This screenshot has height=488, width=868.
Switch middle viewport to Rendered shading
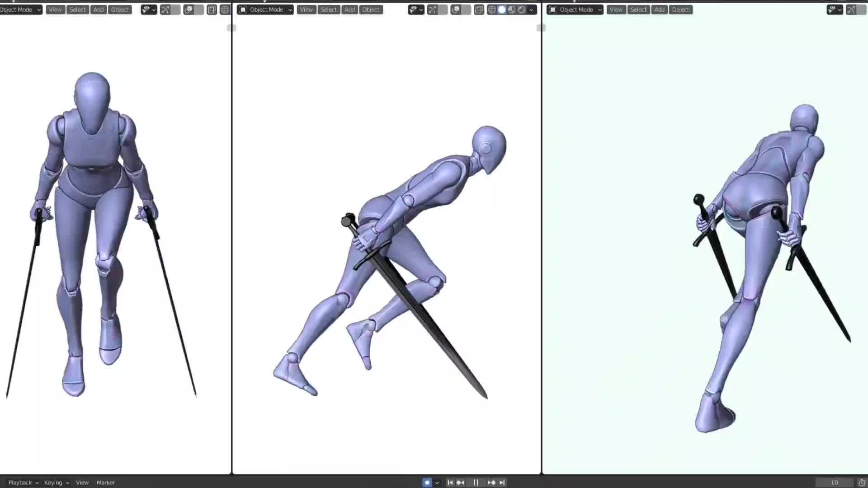pyautogui.click(x=522, y=9)
